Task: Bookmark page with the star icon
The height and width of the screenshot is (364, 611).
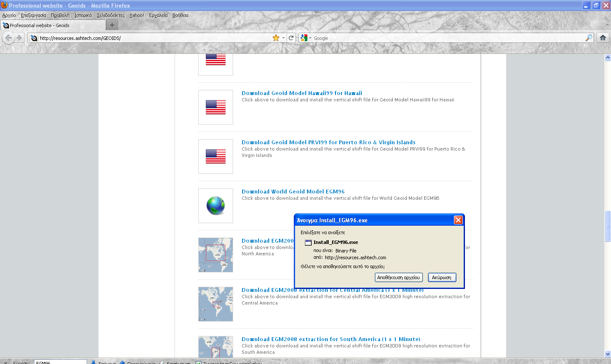Action: coord(276,38)
